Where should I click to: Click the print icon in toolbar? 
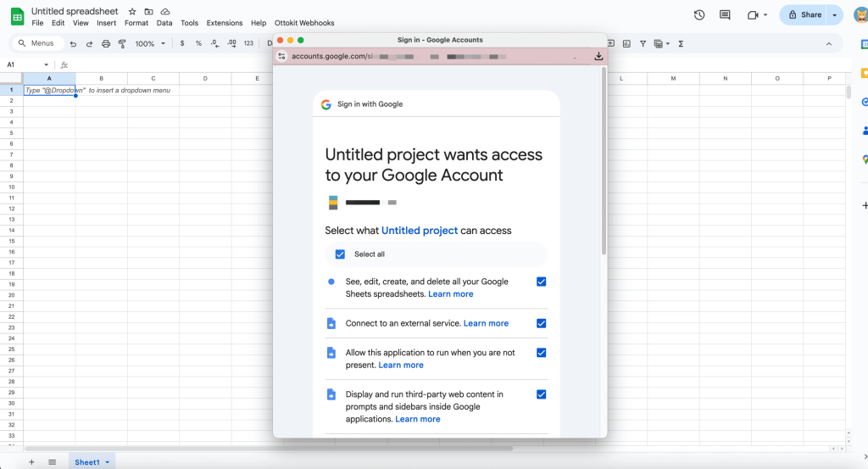pyautogui.click(x=106, y=43)
